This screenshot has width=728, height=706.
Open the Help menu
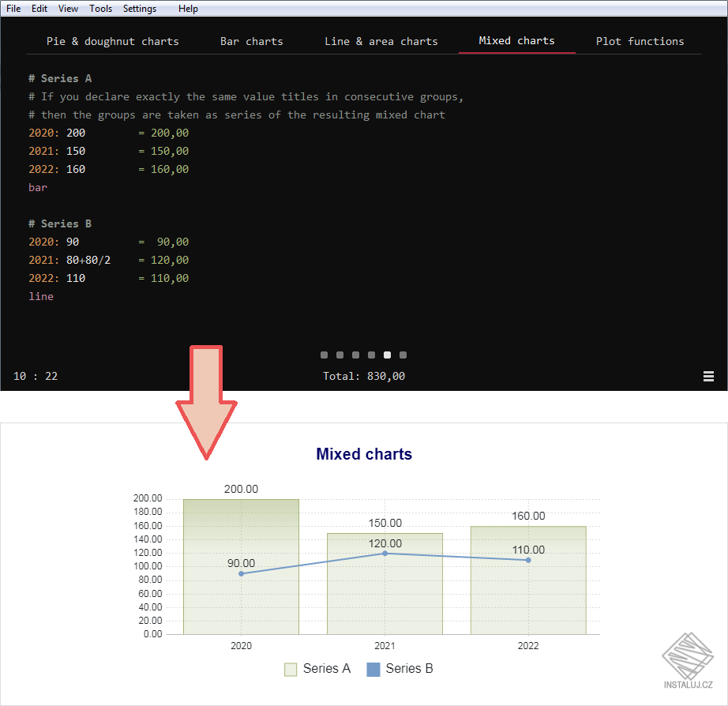click(x=188, y=9)
